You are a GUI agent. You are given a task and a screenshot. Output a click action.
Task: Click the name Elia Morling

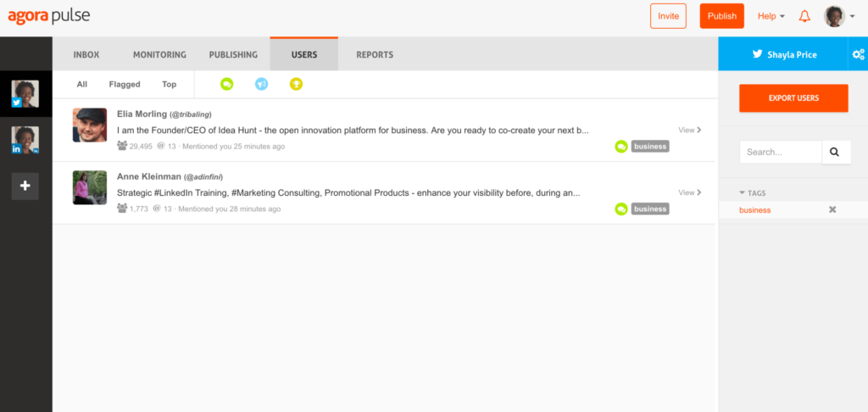(142, 114)
